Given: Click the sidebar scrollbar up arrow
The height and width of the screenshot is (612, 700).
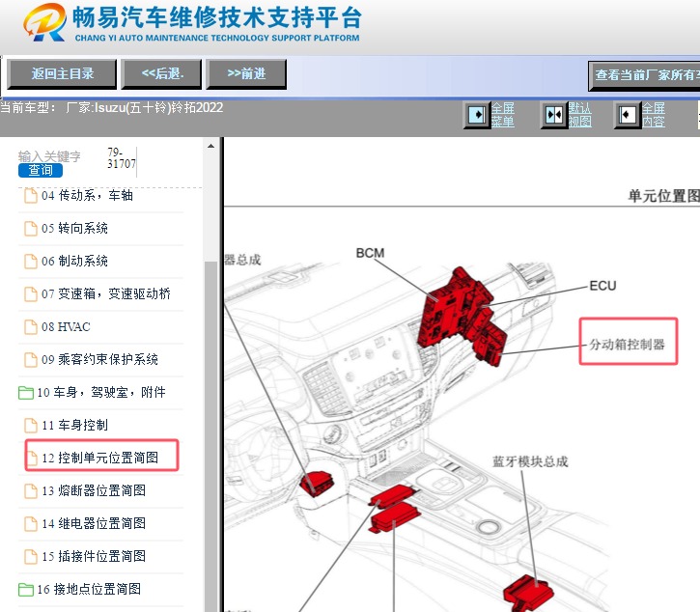Looking at the screenshot, I should click(210, 146).
